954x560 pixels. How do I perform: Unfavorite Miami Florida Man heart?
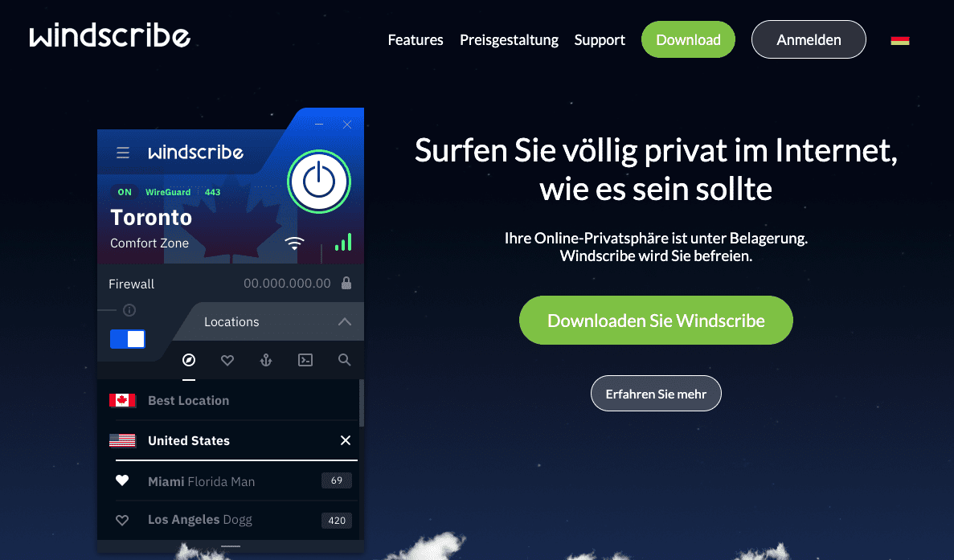(x=122, y=480)
